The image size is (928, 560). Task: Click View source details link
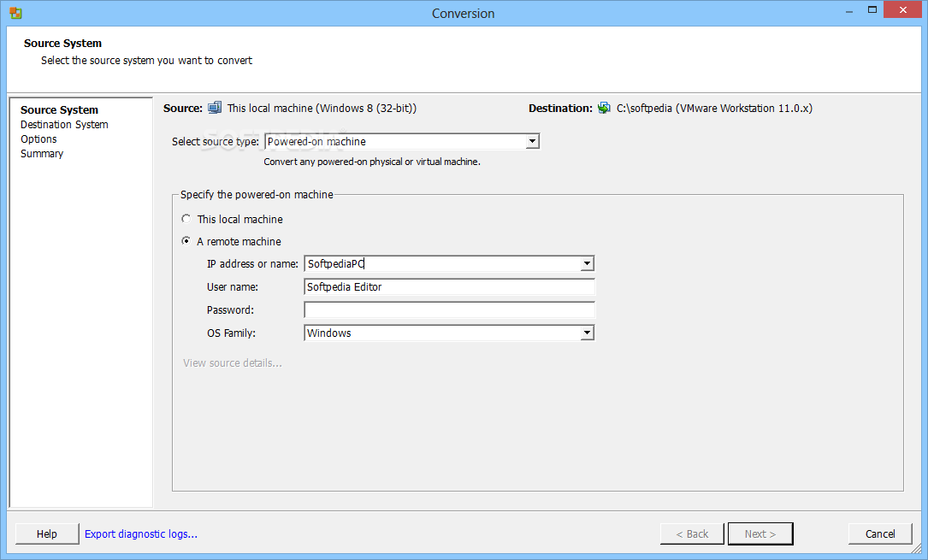click(233, 363)
